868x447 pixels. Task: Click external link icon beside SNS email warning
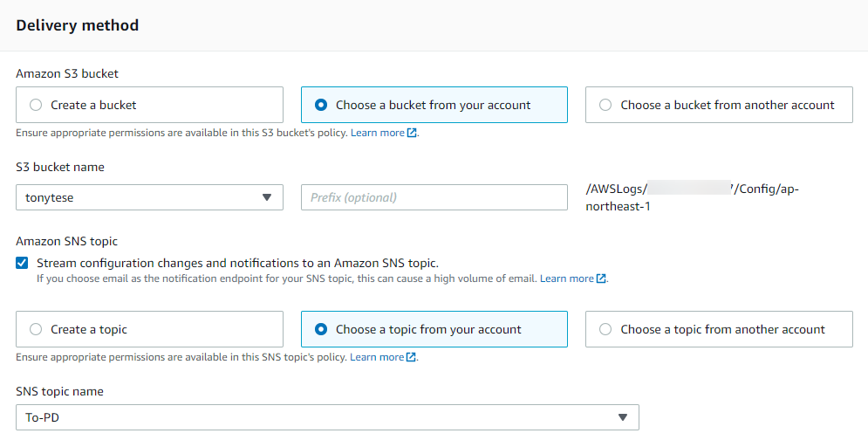click(602, 279)
